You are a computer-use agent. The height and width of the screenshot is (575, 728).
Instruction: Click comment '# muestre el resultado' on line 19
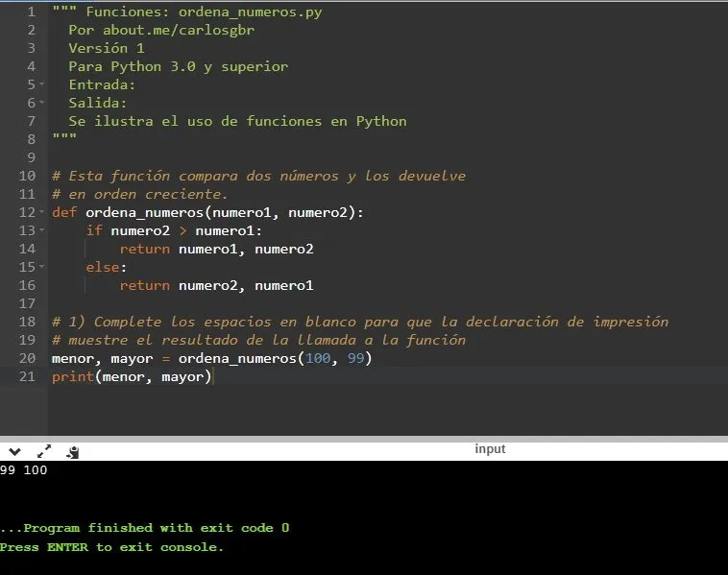[x=258, y=340]
